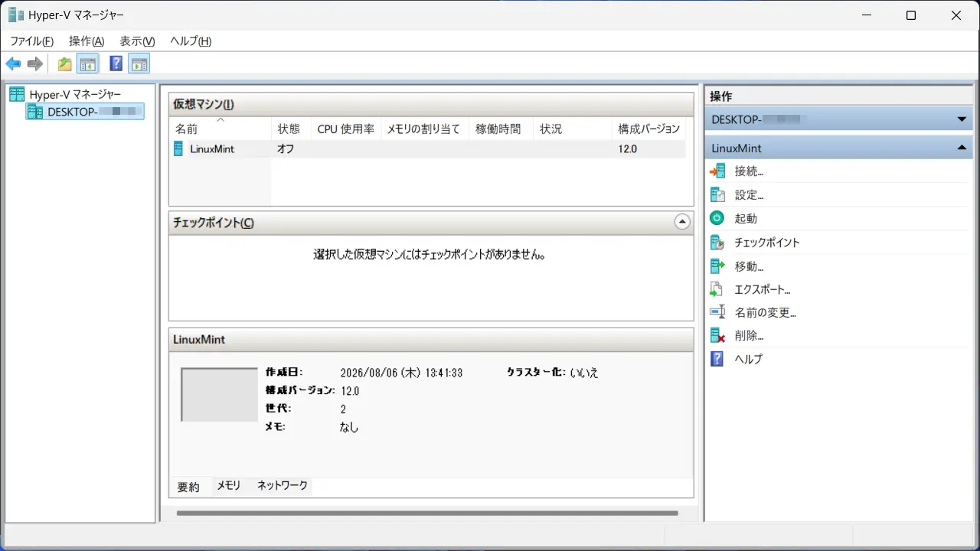Image resolution: width=980 pixels, height=551 pixels.
Task: Click the 設定 settings icon
Action: point(717,195)
